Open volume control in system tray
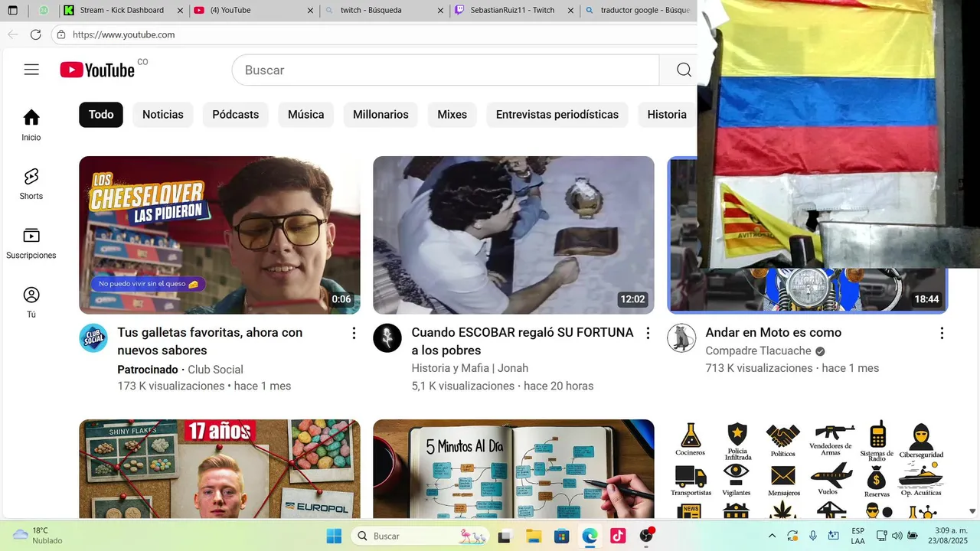Screen dimensions: 980x551 pos(897,536)
